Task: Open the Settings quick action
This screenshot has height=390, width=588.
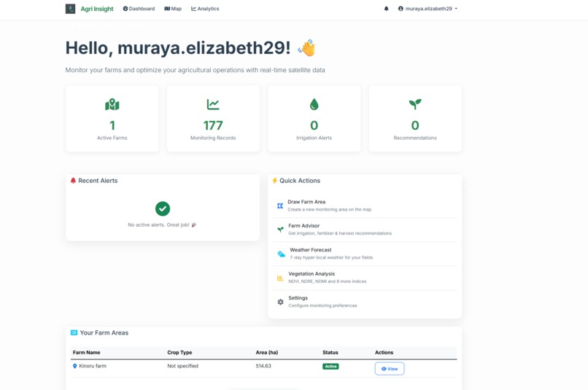Action: (365, 302)
